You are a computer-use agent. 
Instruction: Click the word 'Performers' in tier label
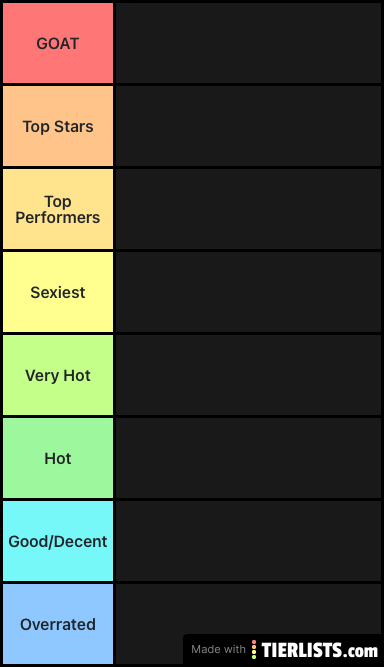pos(58,218)
